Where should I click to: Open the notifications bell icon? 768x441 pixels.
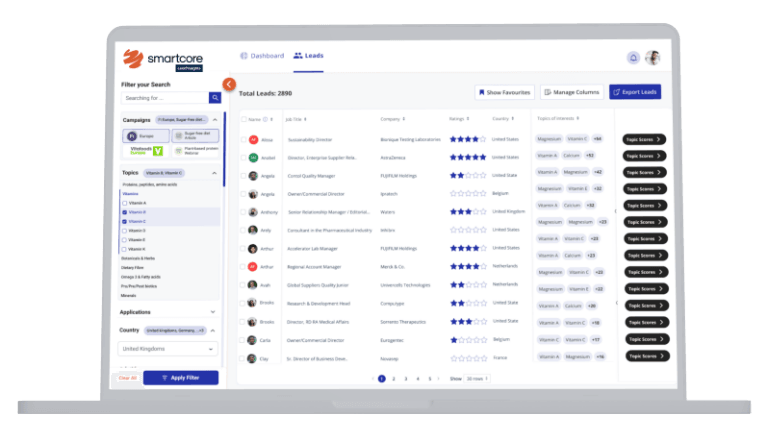pyautogui.click(x=633, y=58)
